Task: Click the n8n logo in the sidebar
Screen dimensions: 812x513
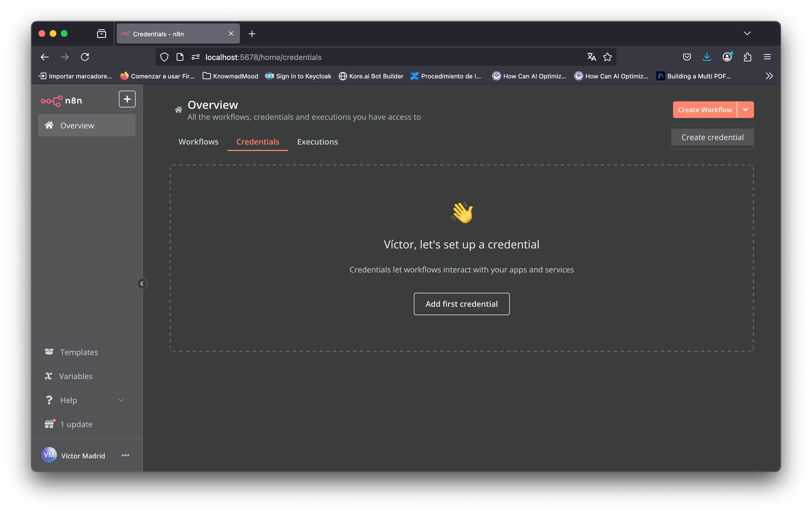Action: pyautogui.click(x=61, y=100)
